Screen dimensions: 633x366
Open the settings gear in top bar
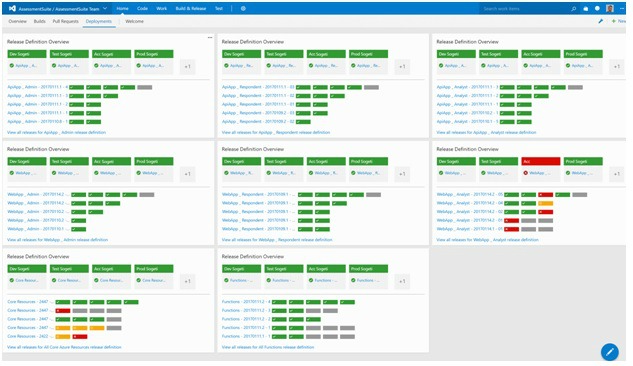click(x=243, y=8)
